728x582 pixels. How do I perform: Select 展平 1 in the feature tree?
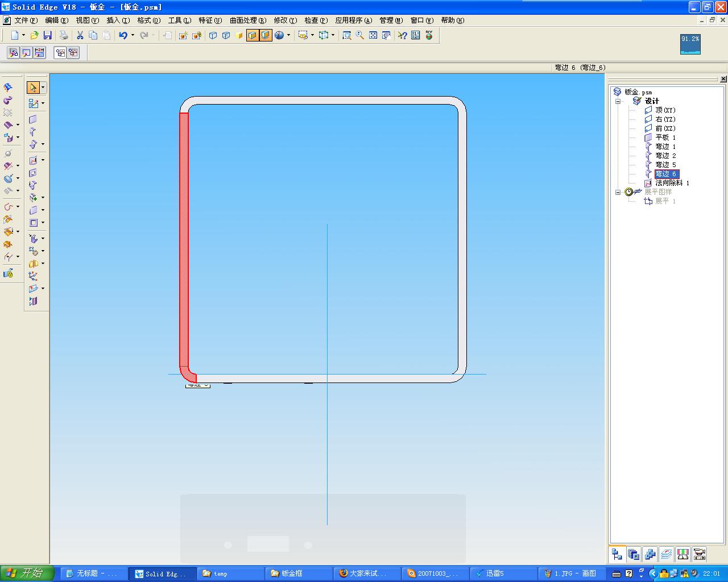coord(665,201)
